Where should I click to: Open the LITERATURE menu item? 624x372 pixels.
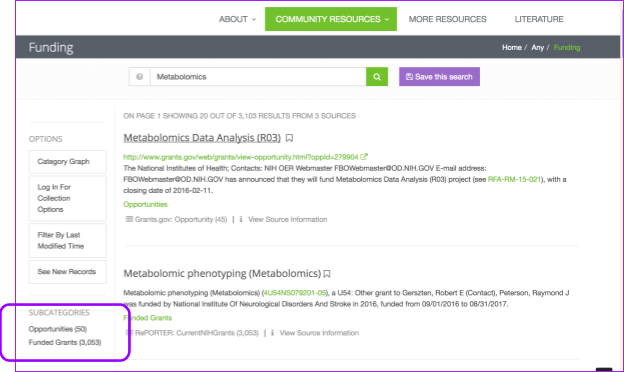[x=539, y=19]
